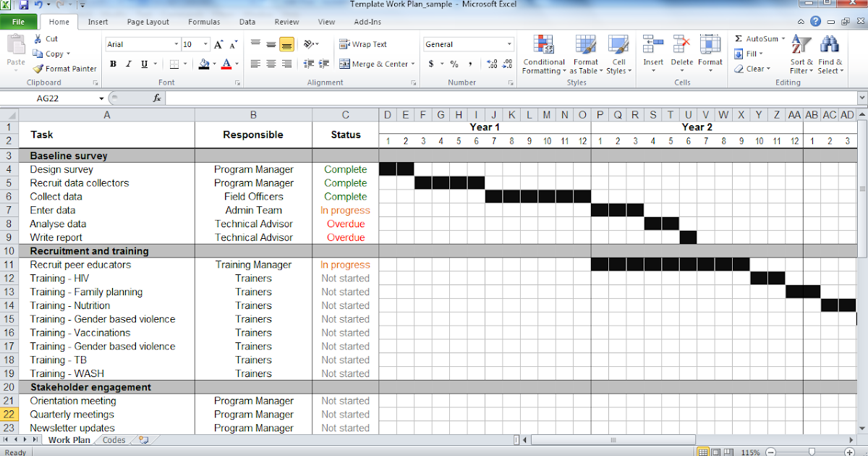The width and height of the screenshot is (868, 456).
Task: Increase indent in Alignment group
Action: [324, 64]
